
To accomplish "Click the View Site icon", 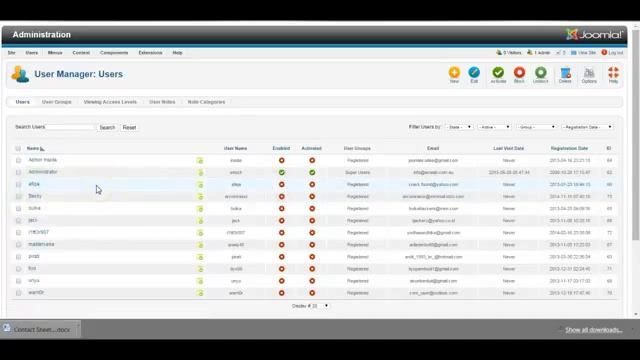I will coord(573,53).
